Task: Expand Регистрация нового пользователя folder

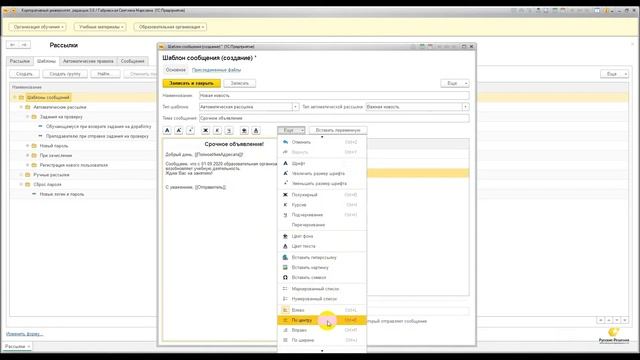Action: (x=28, y=165)
